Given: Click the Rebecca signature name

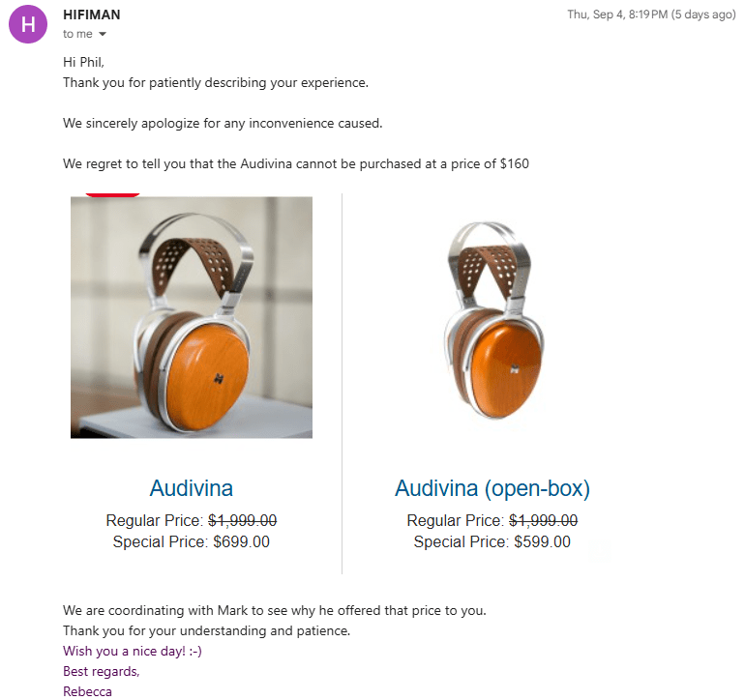Looking at the screenshot, I should click(87, 691).
